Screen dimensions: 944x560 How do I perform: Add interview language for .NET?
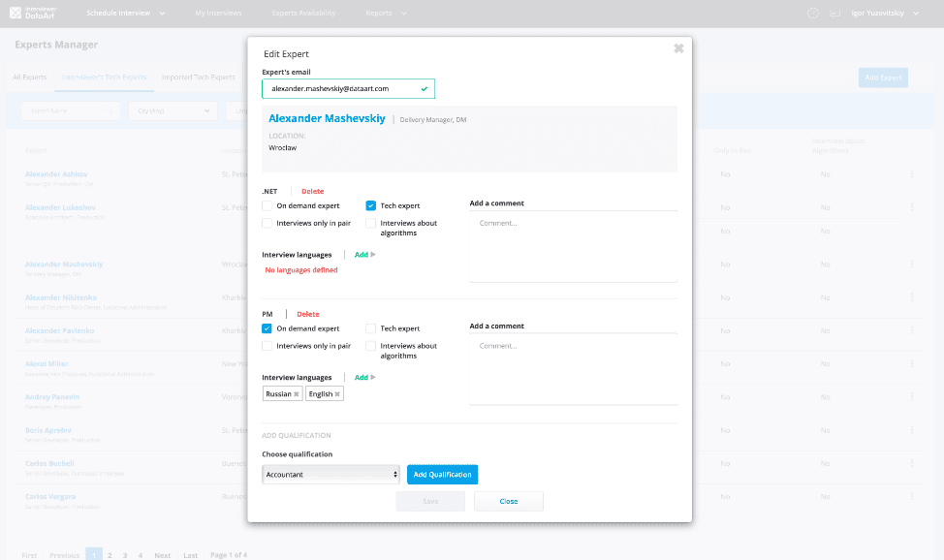tap(364, 255)
